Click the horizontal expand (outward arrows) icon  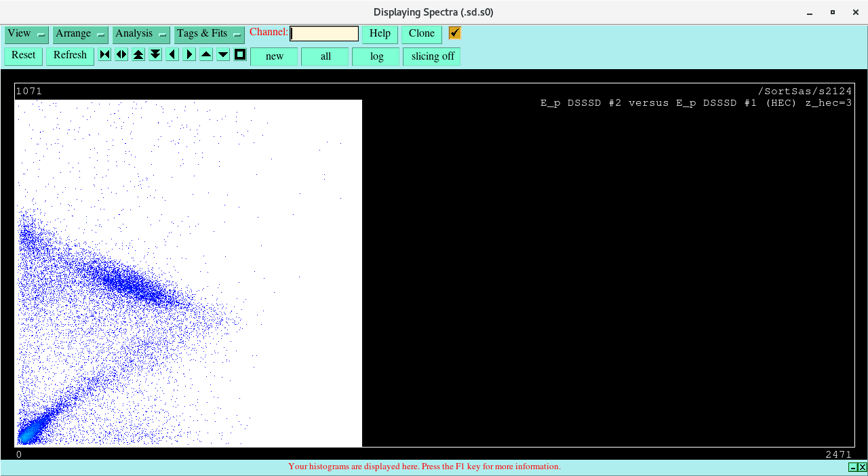click(121, 55)
